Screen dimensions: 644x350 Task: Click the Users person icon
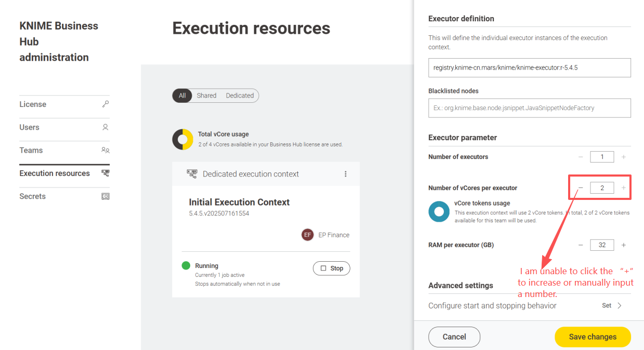click(x=106, y=127)
